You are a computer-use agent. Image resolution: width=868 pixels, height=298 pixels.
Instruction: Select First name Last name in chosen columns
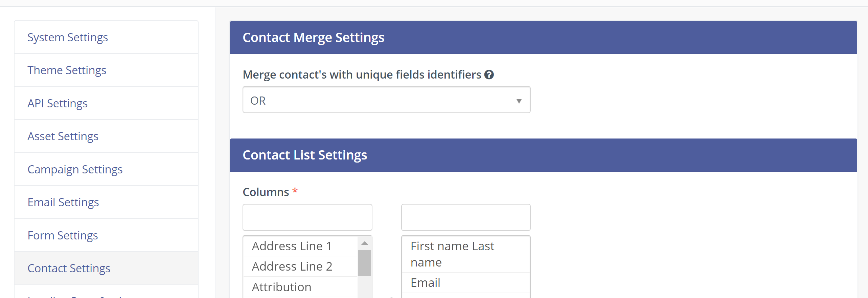[x=452, y=254]
